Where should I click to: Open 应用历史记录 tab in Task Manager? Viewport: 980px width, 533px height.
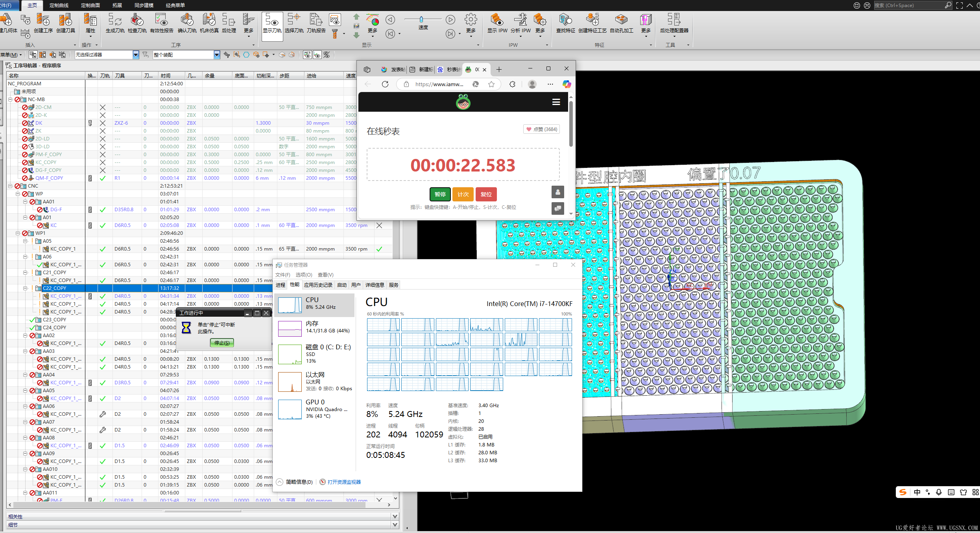(x=318, y=285)
